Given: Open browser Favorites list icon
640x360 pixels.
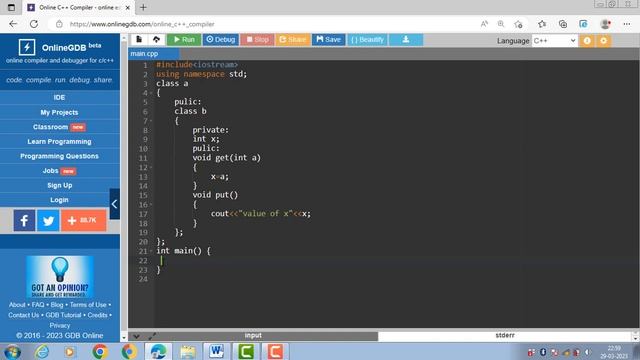Looking at the screenshot, I should tap(542, 24).
